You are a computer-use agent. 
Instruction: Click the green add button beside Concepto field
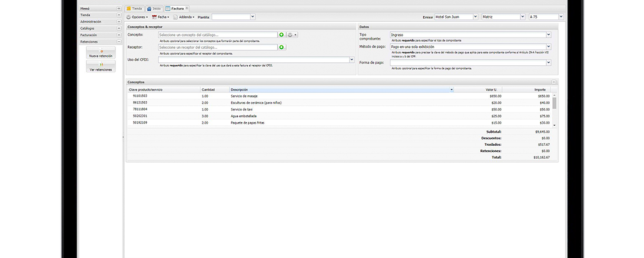coord(281,35)
